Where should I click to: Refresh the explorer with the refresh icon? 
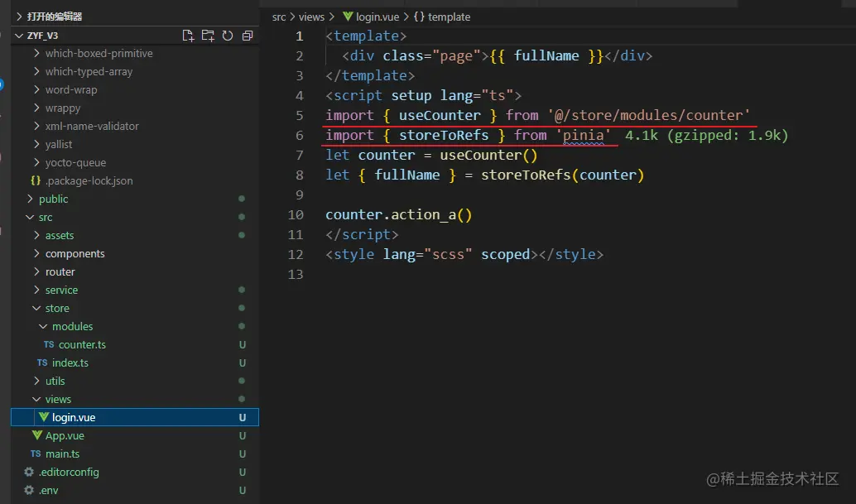[228, 36]
